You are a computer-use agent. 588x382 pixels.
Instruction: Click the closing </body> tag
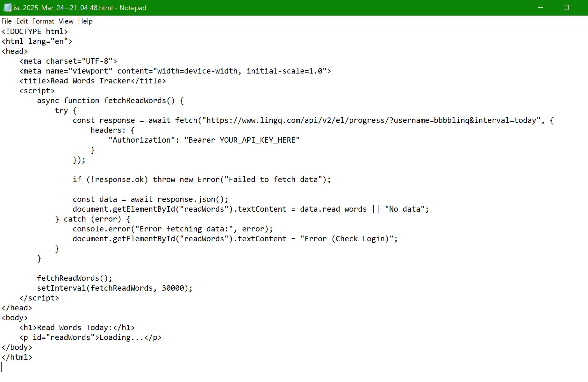pos(17,347)
